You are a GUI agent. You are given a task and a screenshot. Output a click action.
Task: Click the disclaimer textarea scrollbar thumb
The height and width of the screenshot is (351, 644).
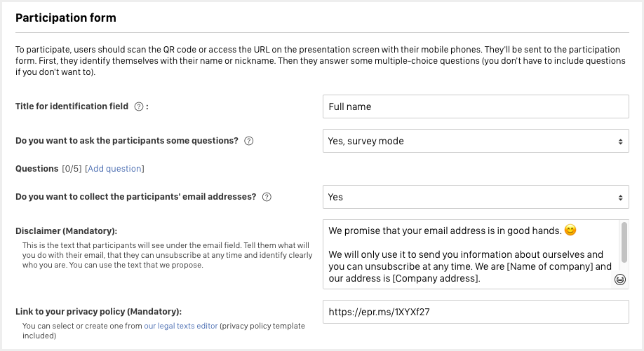[624, 242]
